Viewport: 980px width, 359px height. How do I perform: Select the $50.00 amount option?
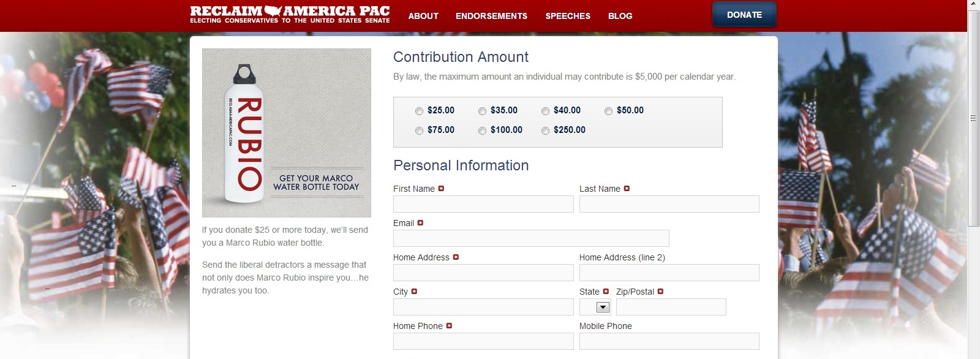tap(609, 111)
